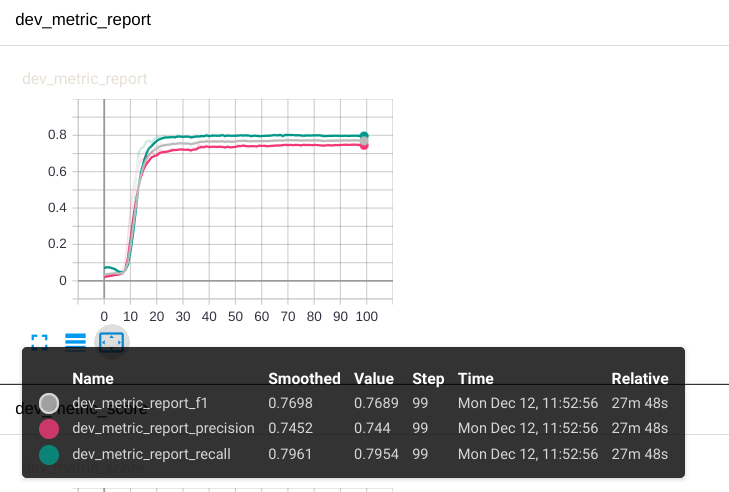
Task: Click fit domain to data icon
Action: point(112,342)
